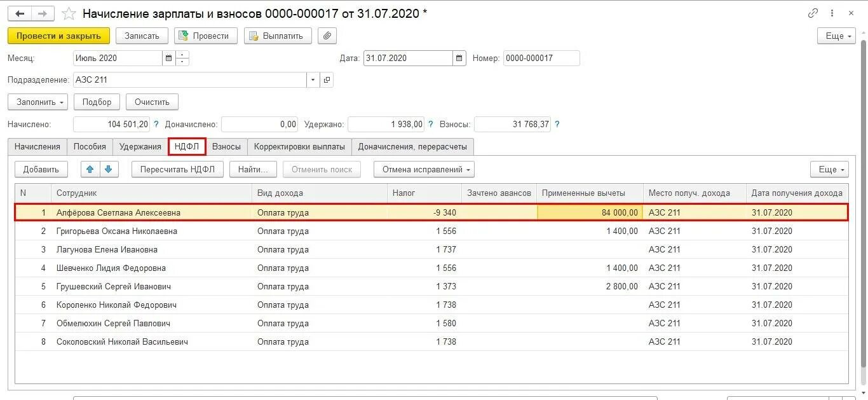The image size is (868, 400).
Task: Go back with the left arrow button
Action: [20, 13]
